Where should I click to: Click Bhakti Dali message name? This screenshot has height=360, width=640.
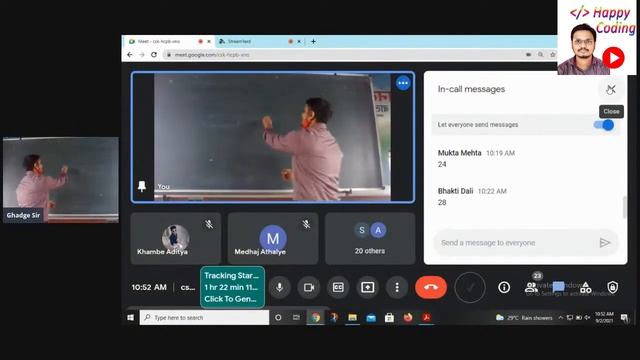455,191
